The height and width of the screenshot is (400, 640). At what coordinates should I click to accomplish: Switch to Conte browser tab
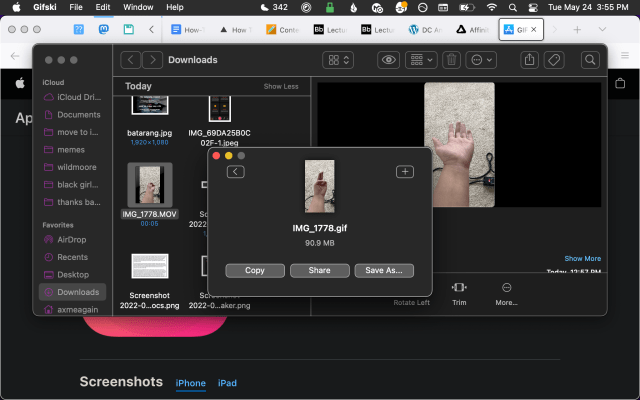point(283,29)
